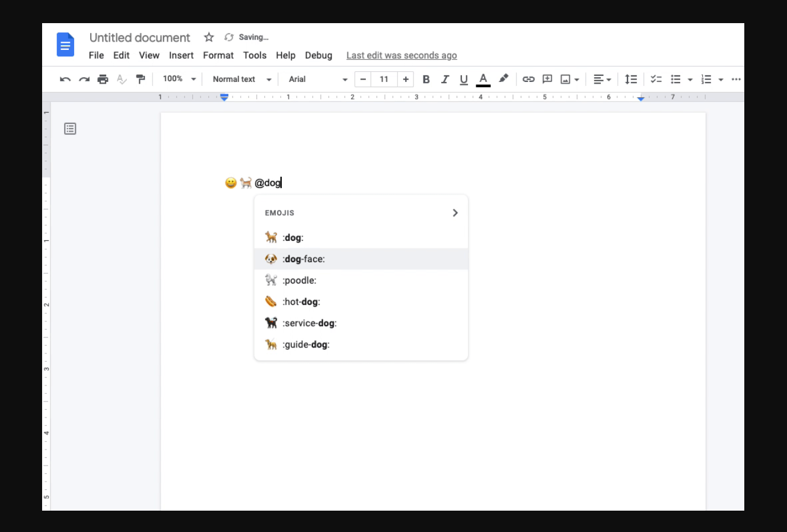Add a comment
Viewport: 787px width, 532px height.
click(x=547, y=79)
